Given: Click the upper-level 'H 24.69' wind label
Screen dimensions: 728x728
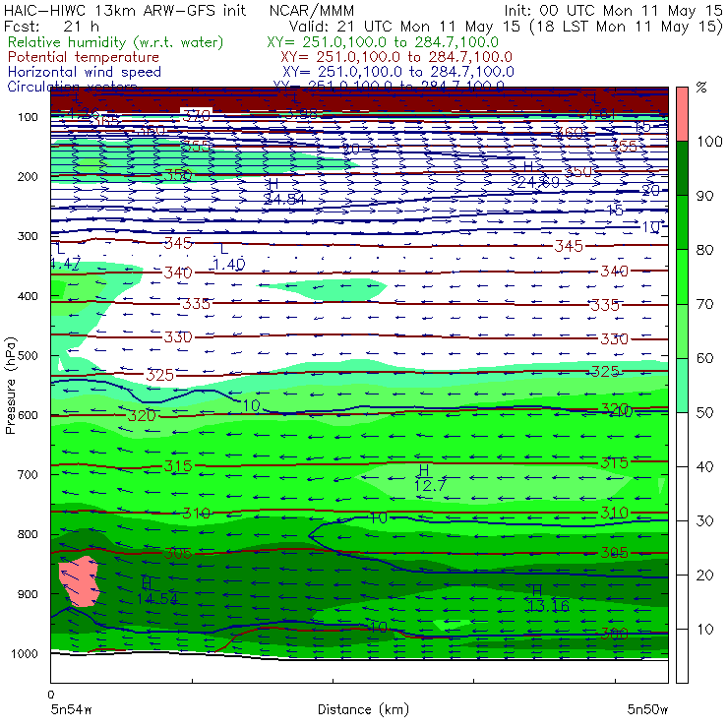Looking at the screenshot, I should click(538, 175).
